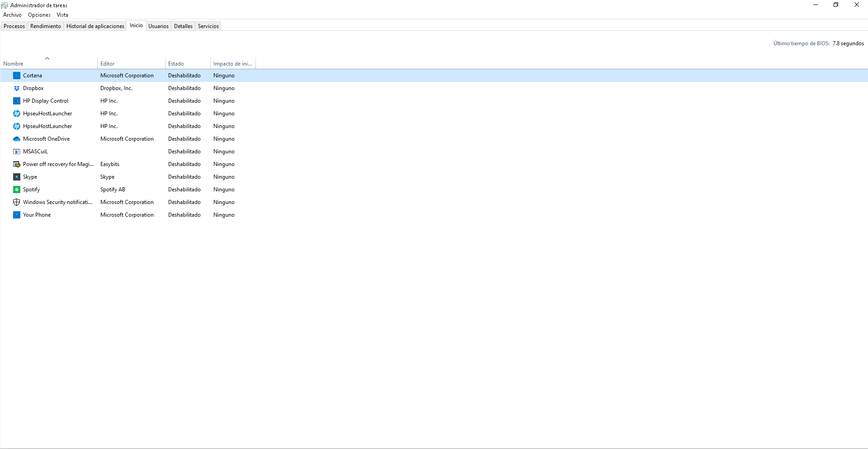Switch to the Rendimiento tab
Image resolution: width=868 pixels, height=451 pixels.
click(46, 26)
